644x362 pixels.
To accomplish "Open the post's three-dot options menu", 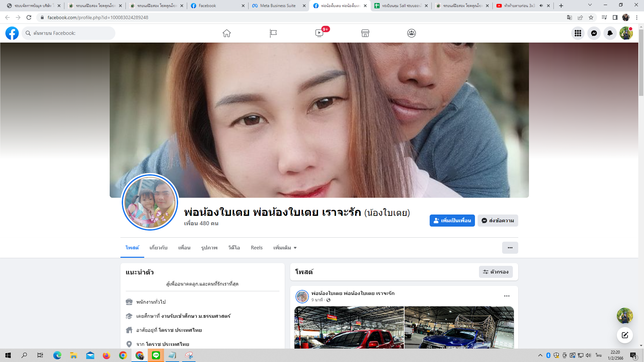I will tap(507, 296).
